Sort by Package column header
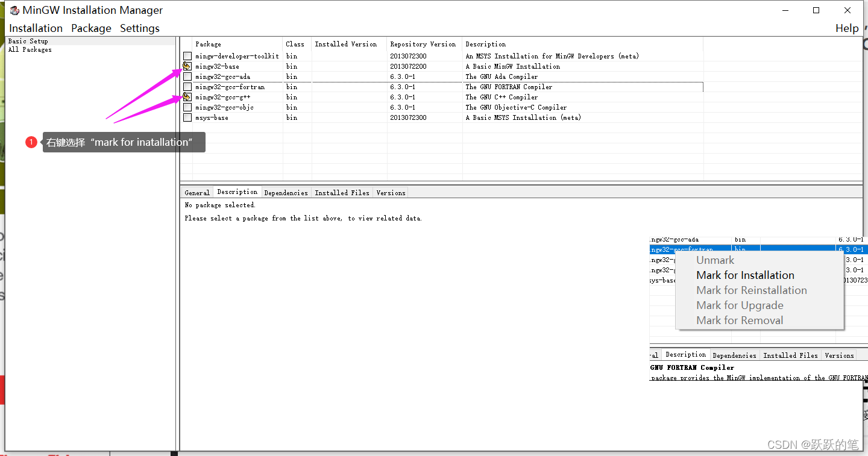Viewport: 868px width, 456px height. tap(237, 44)
